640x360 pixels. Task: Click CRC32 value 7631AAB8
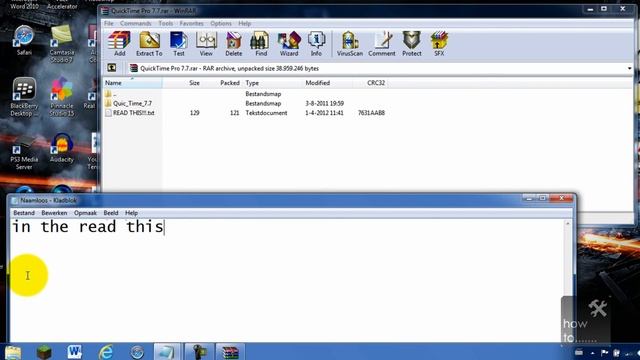(x=371, y=113)
